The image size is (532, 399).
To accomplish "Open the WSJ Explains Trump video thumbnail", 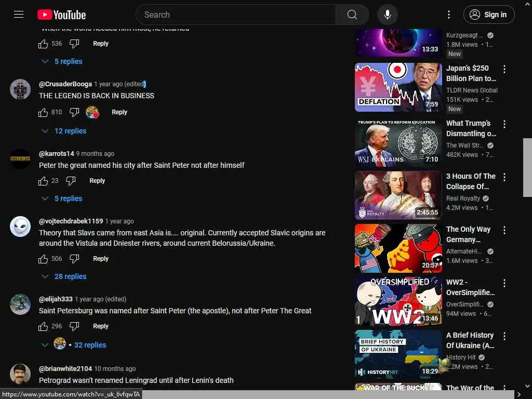I will coord(398,142).
